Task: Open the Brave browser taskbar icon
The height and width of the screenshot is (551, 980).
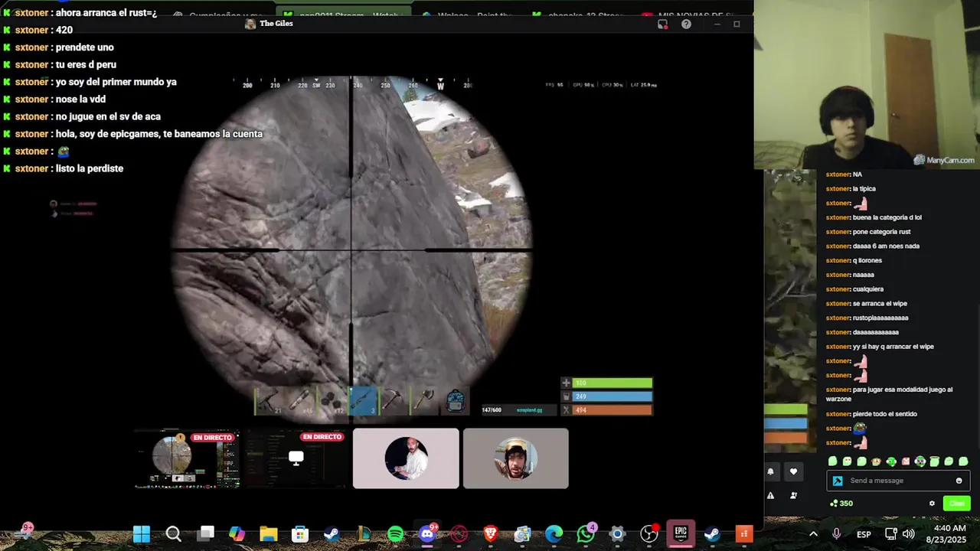Action: pos(490,533)
